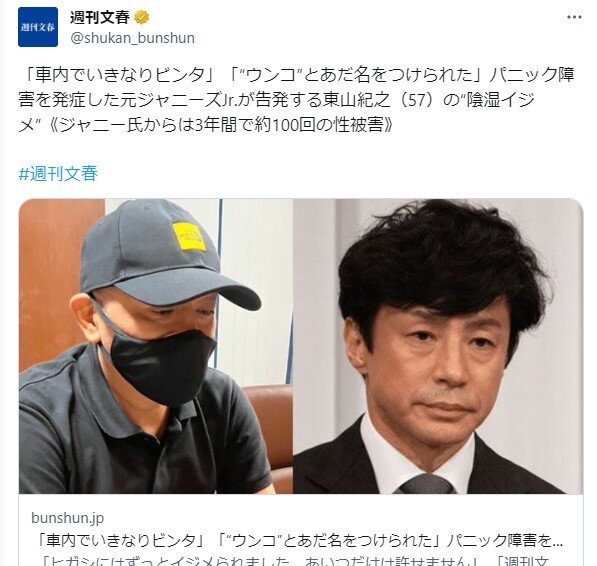This screenshot has width=597, height=566.
Task: Open the photo of the man in suit
Action: (x=438, y=346)
